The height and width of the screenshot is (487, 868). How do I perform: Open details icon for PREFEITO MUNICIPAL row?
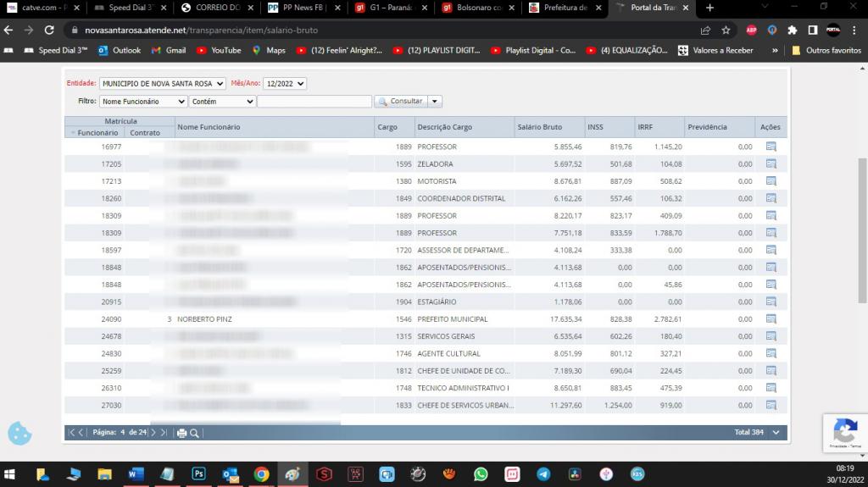[x=771, y=318]
